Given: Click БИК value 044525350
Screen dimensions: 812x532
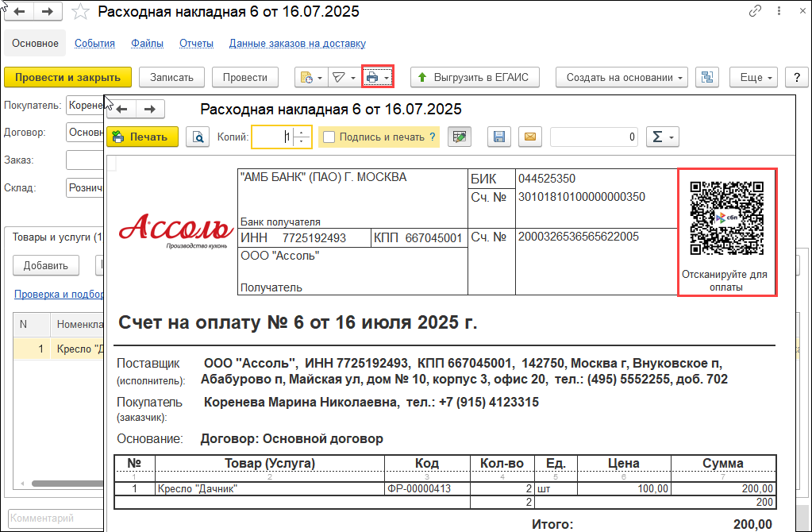Looking at the screenshot, I should [546, 179].
